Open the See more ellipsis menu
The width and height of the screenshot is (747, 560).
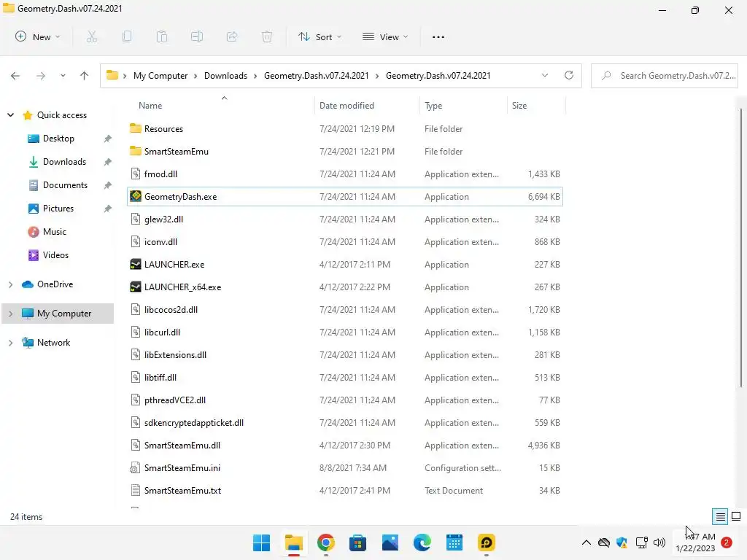click(x=438, y=36)
